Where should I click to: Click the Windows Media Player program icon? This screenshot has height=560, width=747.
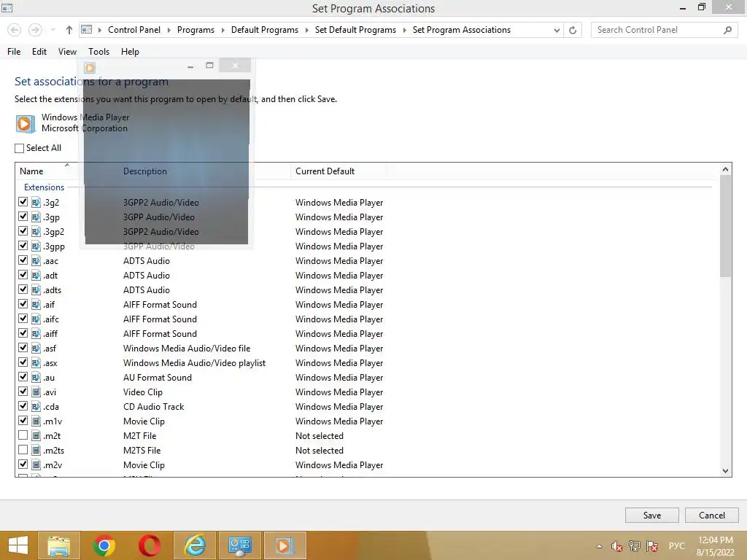[25, 123]
